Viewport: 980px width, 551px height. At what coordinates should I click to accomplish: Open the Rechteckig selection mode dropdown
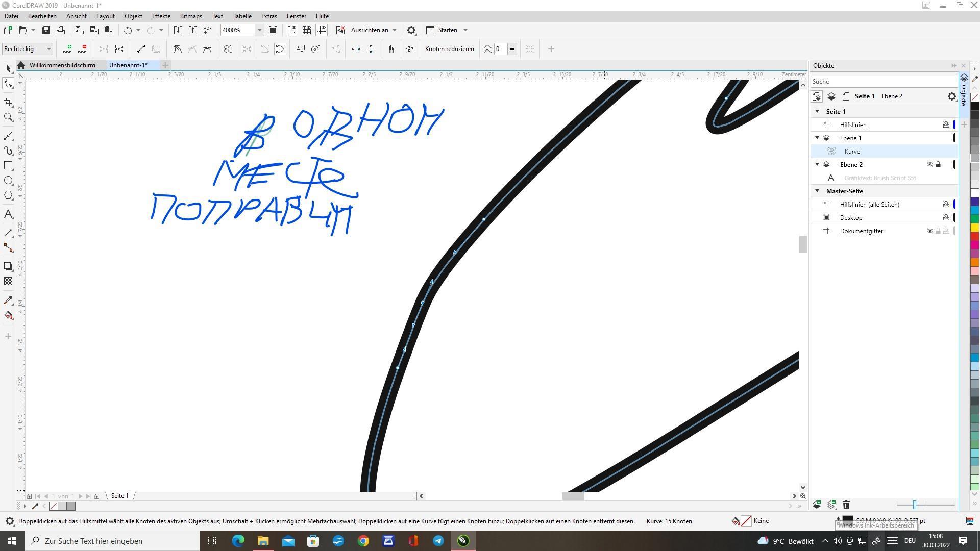pyautogui.click(x=49, y=49)
